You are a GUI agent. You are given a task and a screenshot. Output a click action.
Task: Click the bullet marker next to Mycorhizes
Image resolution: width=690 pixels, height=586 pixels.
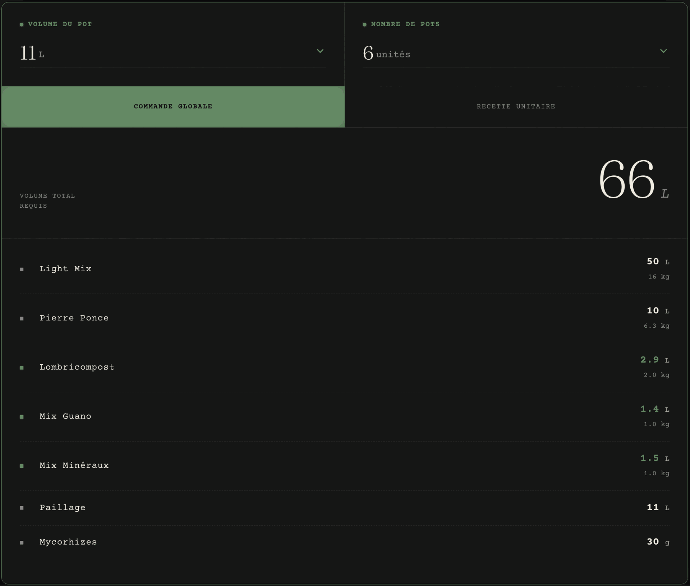click(22, 542)
